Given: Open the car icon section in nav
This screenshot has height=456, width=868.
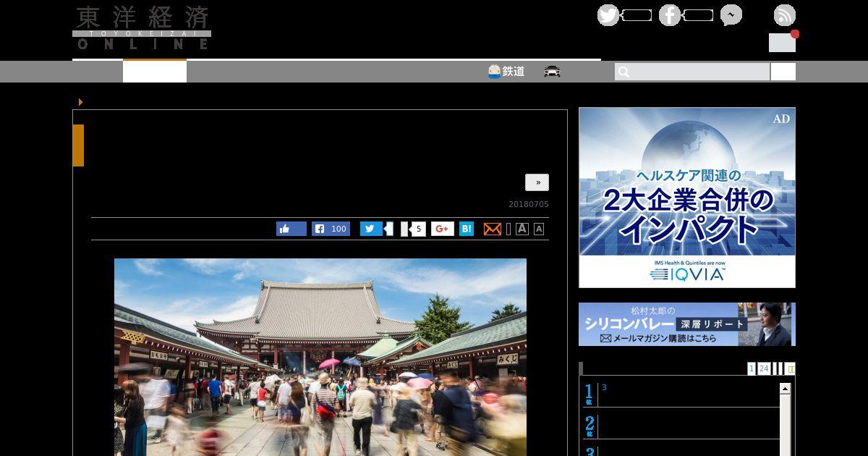Looking at the screenshot, I should coord(553,72).
